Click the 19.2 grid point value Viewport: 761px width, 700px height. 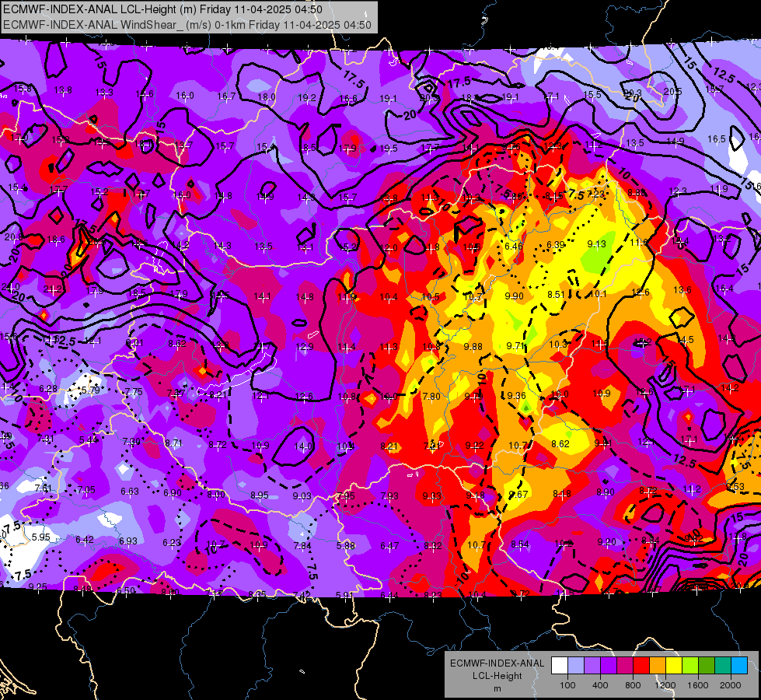[307, 98]
